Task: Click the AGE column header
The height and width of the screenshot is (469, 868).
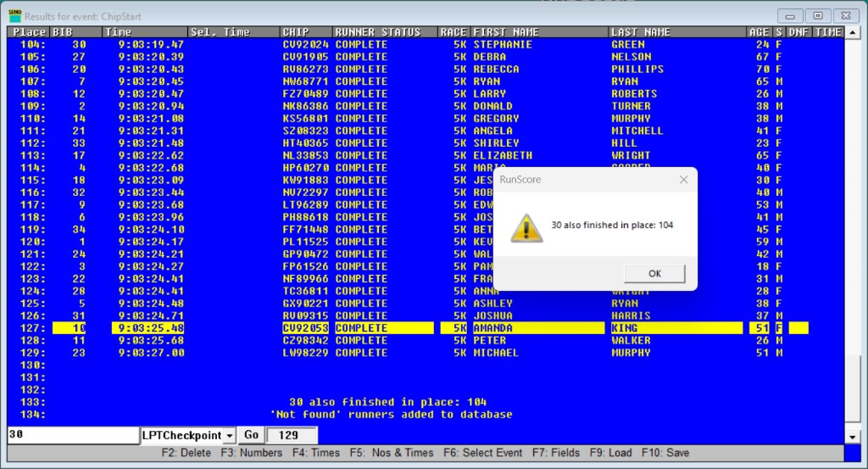Action: click(759, 32)
